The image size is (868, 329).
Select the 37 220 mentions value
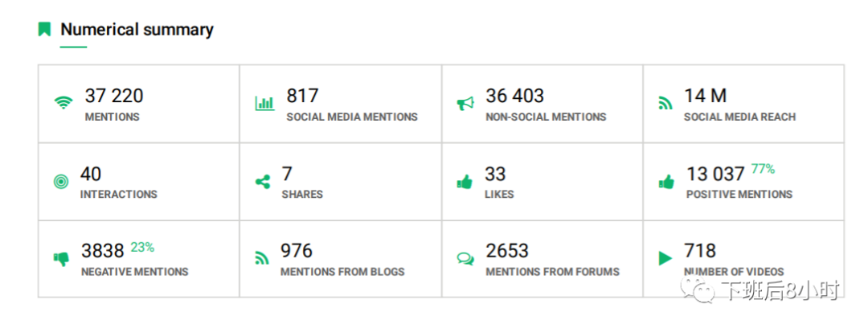[114, 96]
